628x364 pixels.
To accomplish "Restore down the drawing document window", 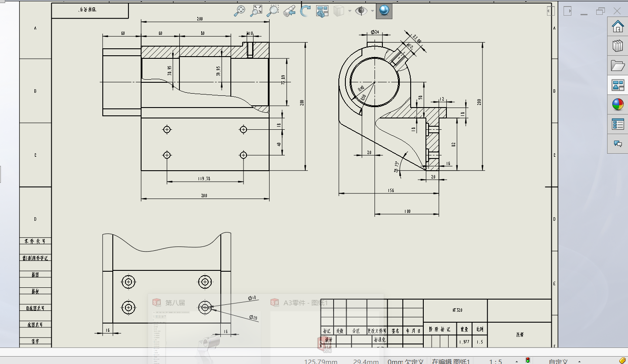I will [601, 11].
